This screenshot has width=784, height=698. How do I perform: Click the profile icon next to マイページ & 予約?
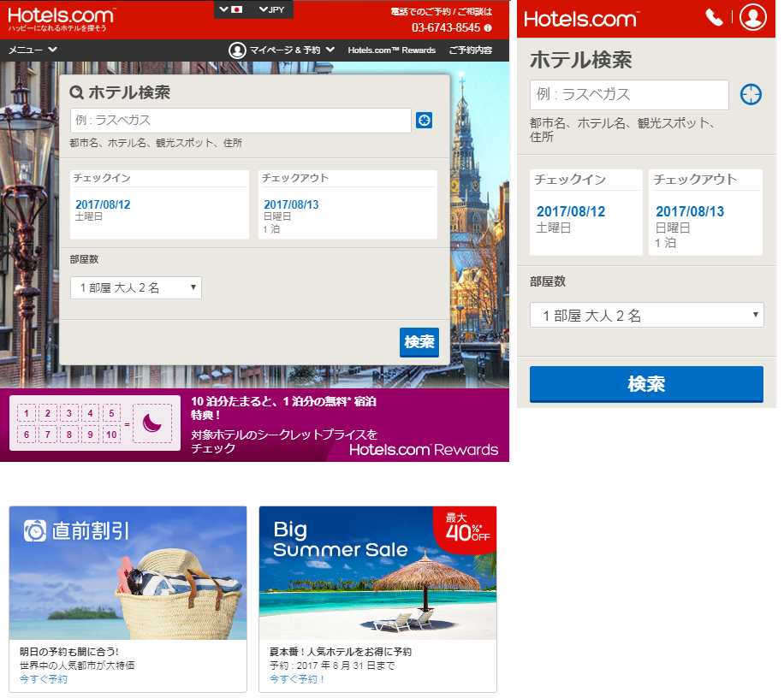tap(237, 50)
